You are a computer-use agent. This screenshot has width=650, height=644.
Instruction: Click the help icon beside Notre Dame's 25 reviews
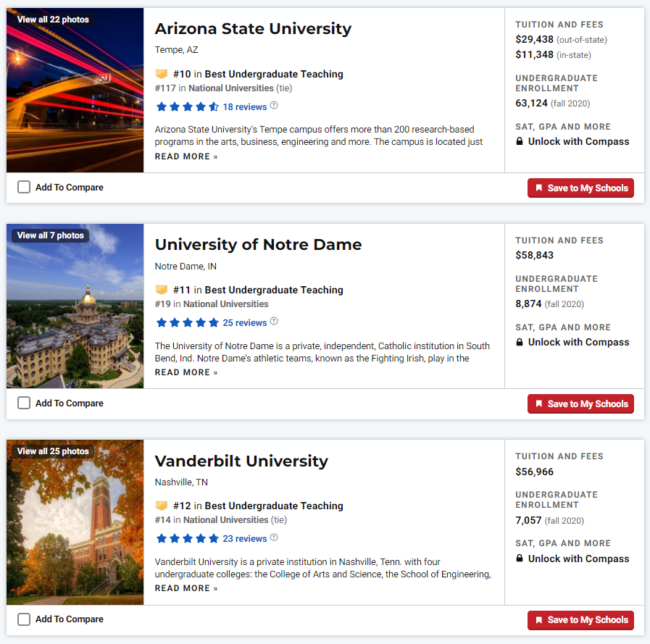(274, 321)
